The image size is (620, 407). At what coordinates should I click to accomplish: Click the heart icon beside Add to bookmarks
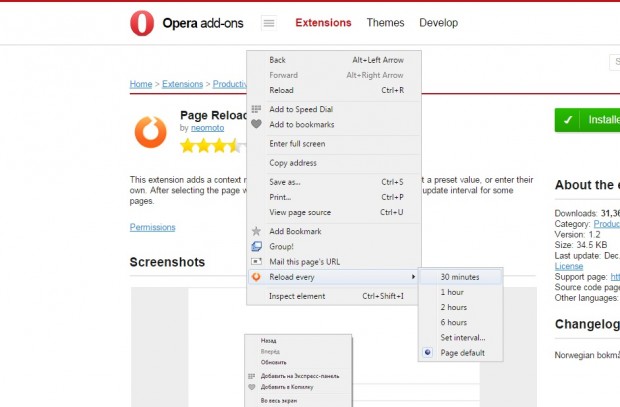pyautogui.click(x=256, y=124)
